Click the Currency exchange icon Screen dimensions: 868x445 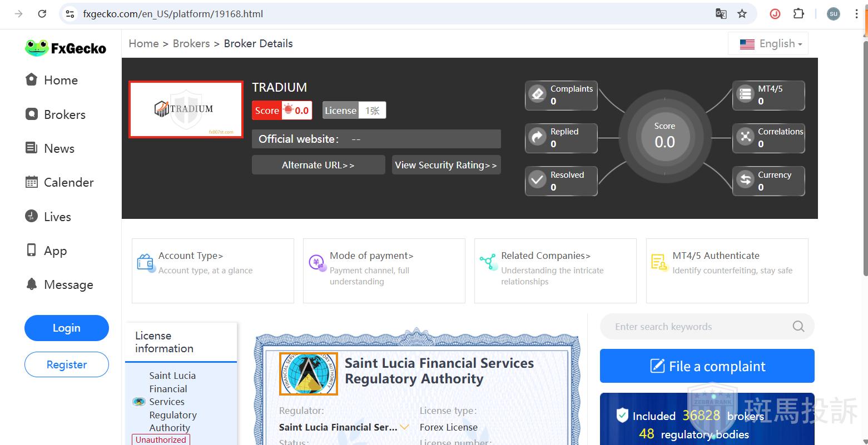click(745, 181)
